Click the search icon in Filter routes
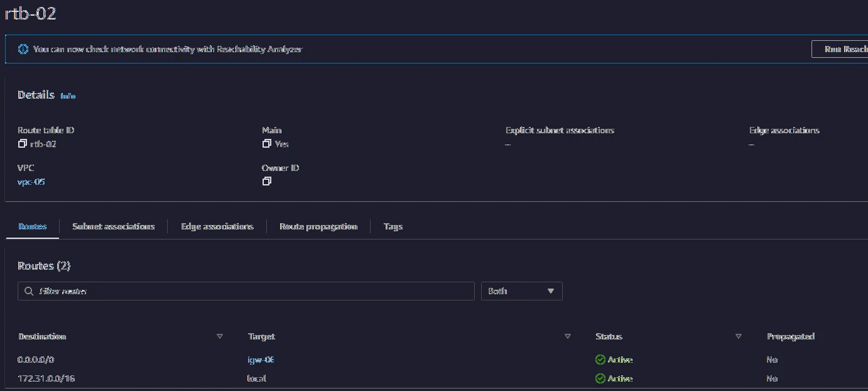Screen dimensions: 868x391 [29, 291]
